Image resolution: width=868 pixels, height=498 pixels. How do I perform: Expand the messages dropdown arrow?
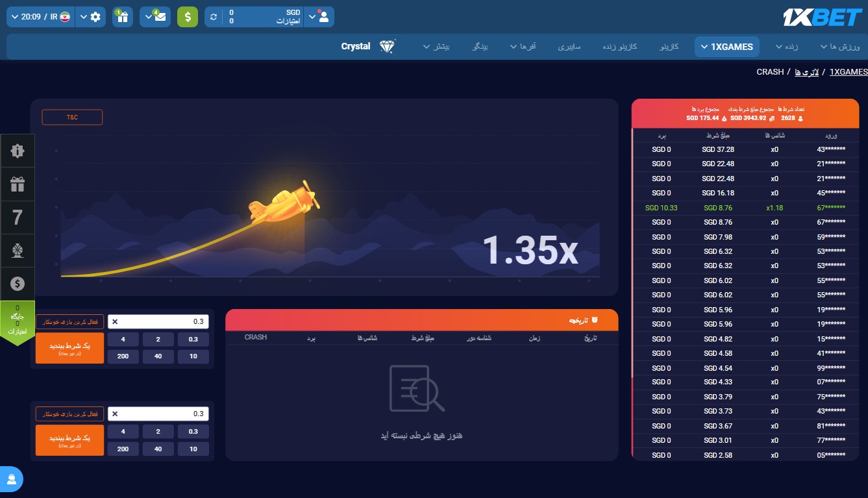tap(148, 17)
